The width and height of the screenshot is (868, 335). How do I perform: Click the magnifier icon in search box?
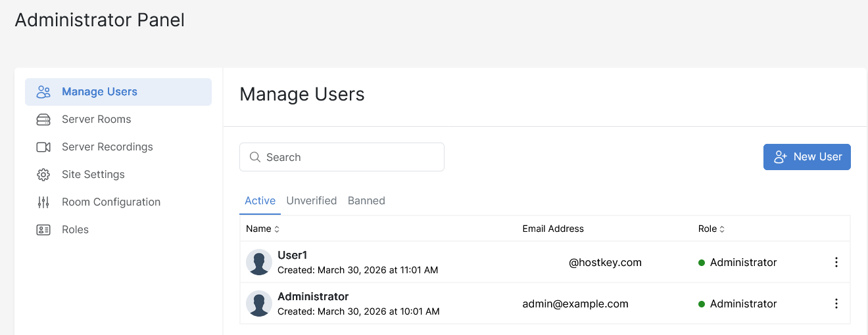click(x=255, y=157)
